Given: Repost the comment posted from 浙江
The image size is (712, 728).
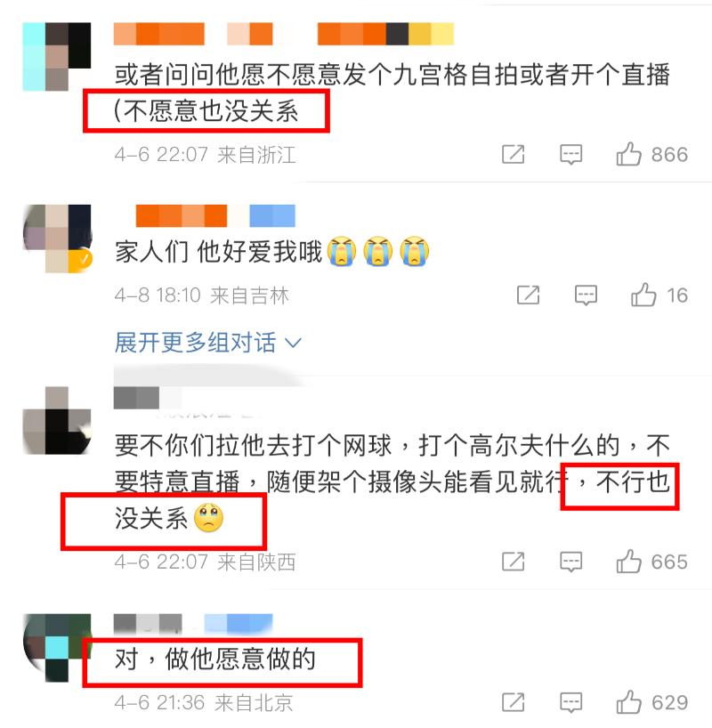Looking at the screenshot, I should (x=514, y=155).
